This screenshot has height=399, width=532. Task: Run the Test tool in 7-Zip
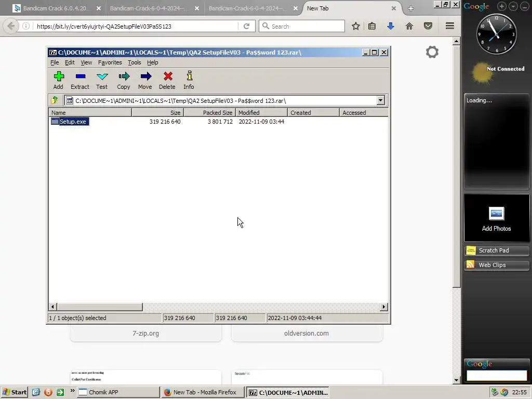point(102,80)
